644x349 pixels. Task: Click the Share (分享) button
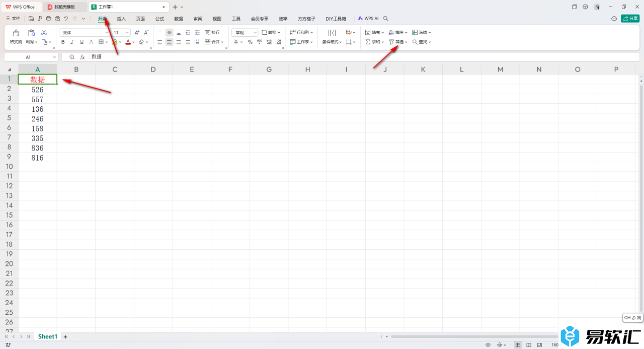(630, 19)
